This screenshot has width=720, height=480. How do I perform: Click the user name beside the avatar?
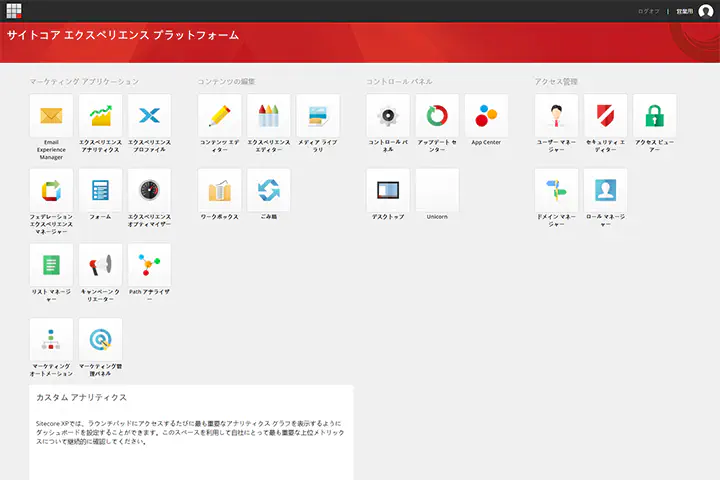click(x=684, y=11)
